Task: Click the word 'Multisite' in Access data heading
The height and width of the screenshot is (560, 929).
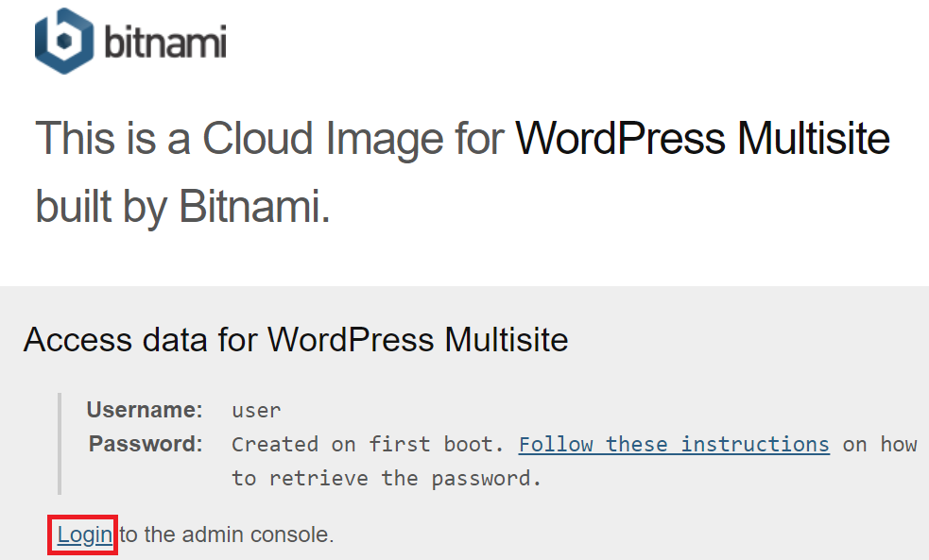Action: coord(506,340)
